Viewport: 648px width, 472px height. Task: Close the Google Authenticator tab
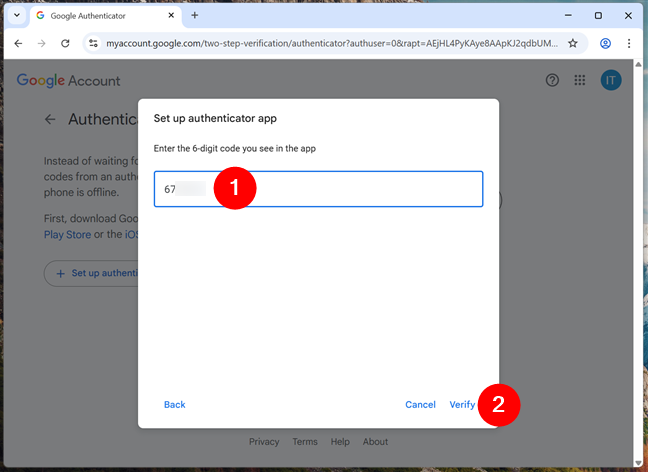171,15
